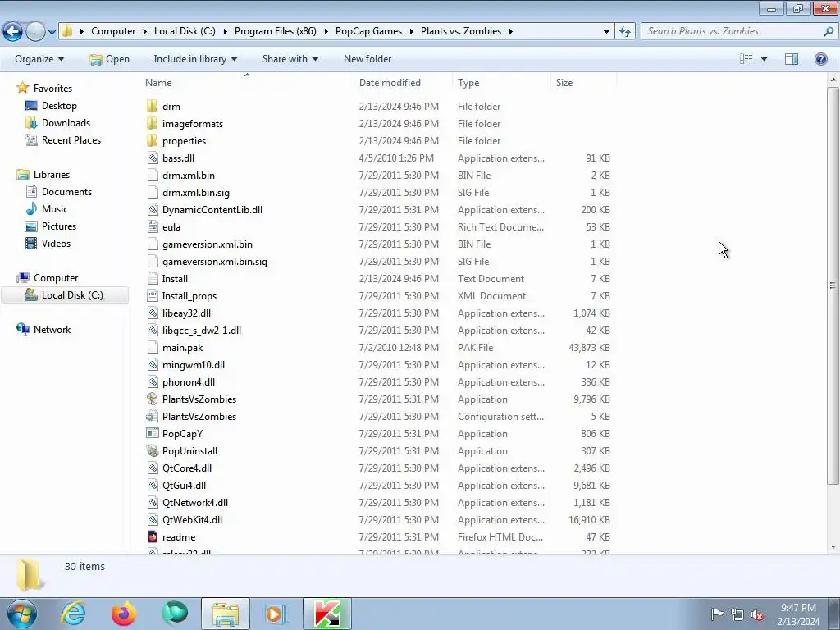Select Recent Places in sidebar
The width and height of the screenshot is (840, 630).
point(71,139)
